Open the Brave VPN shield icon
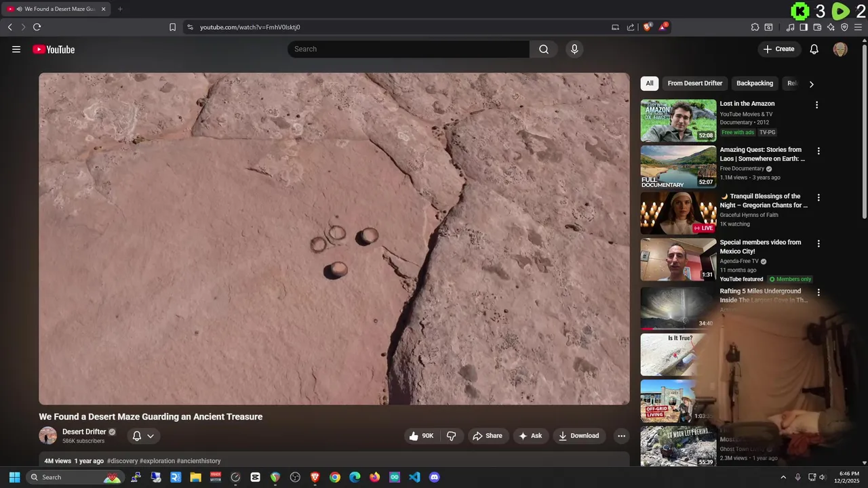The height and width of the screenshot is (488, 868). point(844,27)
